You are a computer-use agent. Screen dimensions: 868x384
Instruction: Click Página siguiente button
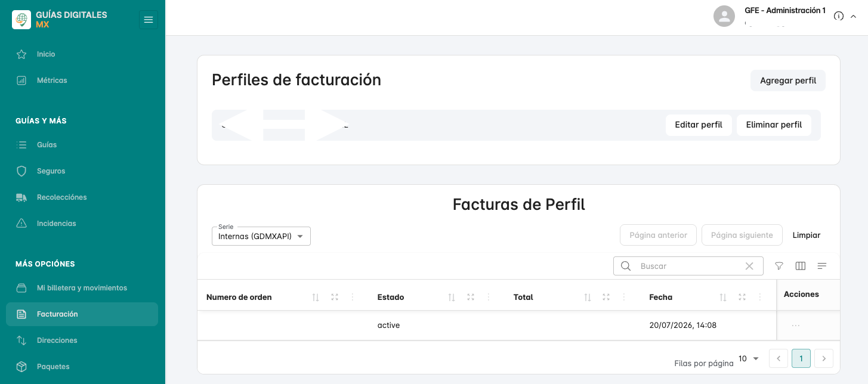(742, 235)
